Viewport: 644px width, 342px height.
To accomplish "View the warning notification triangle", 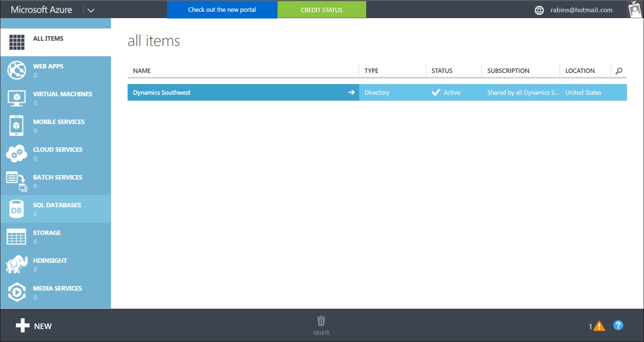I will click(599, 326).
